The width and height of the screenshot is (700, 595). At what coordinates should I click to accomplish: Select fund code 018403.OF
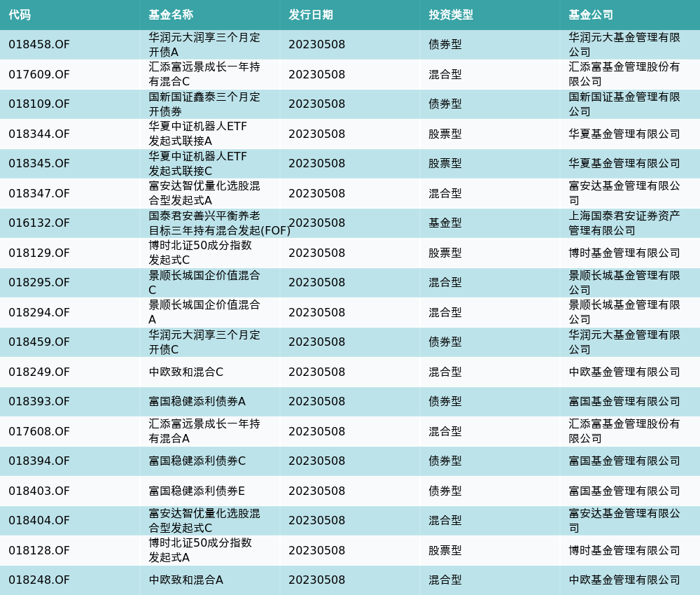39,491
